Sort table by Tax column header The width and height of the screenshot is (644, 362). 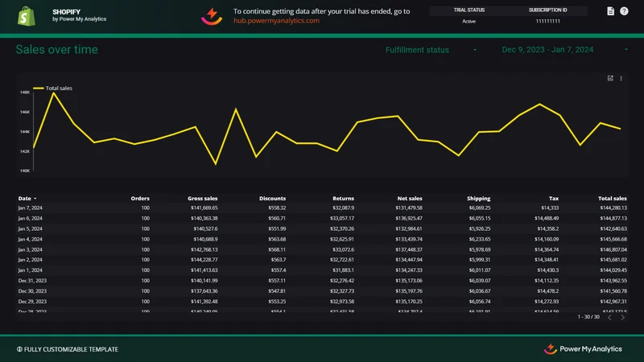(554, 198)
